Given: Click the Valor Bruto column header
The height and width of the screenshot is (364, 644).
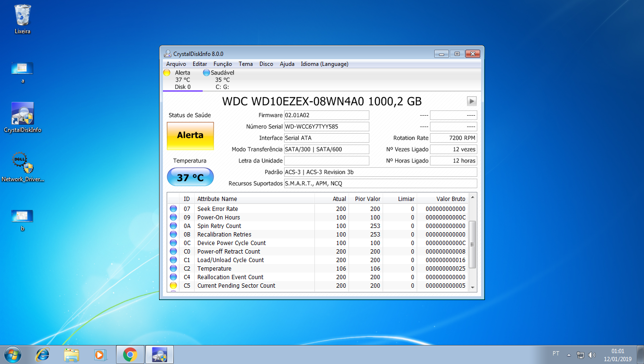Looking at the screenshot, I should click(443, 199).
